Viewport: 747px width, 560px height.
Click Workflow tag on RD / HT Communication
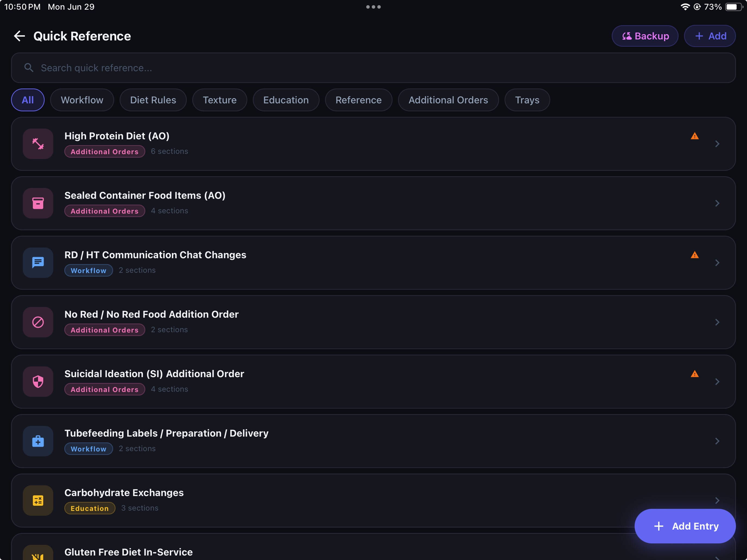[x=88, y=271]
